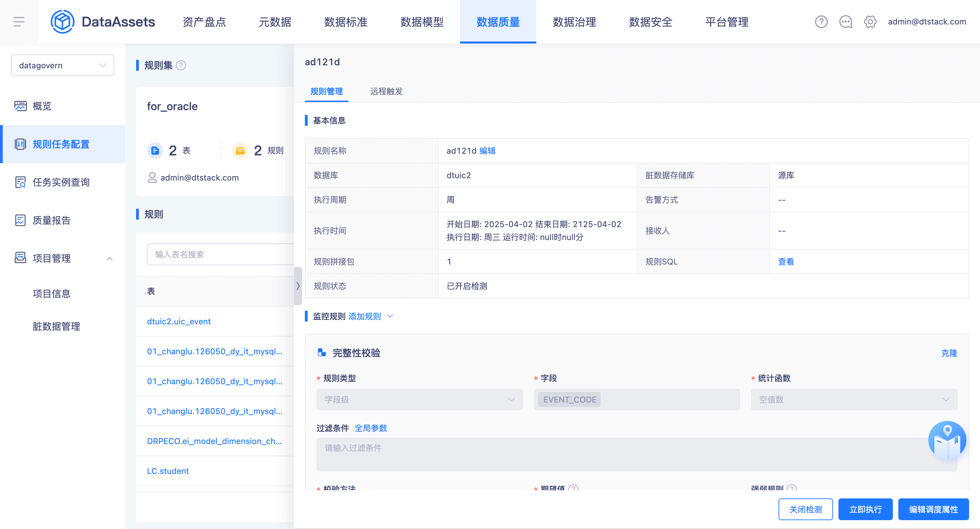This screenshot has width=980, height=529.
Task: Open the help question mark icon
Action: point(821,22)
